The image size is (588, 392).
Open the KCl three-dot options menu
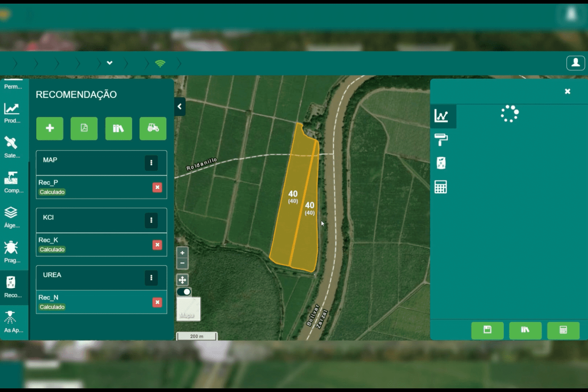[x=151, y=220]
